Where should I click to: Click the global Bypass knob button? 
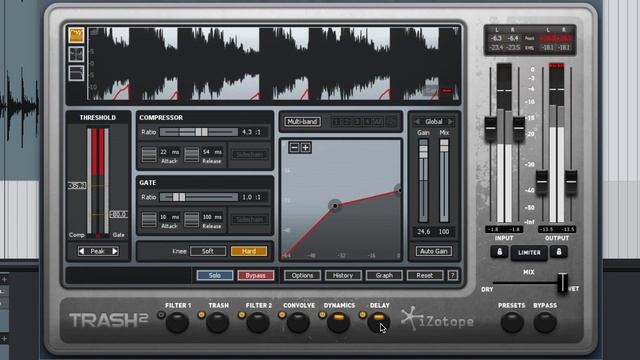[x=545, y=323]
